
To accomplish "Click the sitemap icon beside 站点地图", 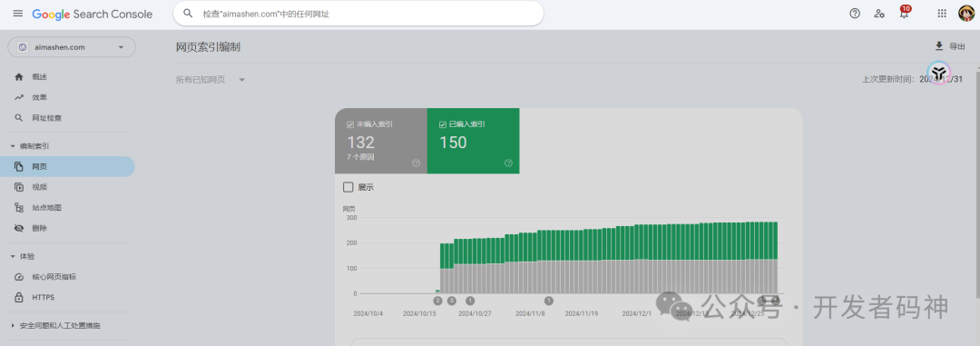I will click(19, 208).
